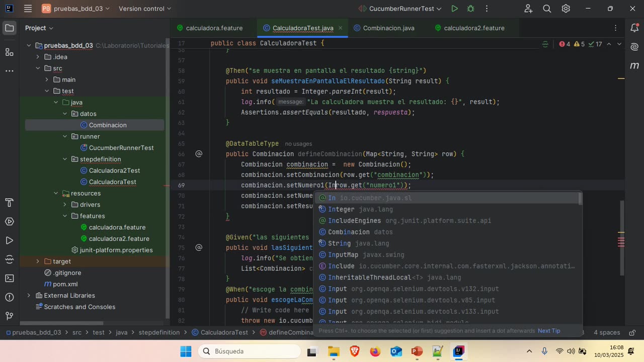Open the pruebas_bdd_03 project dropdown
644x362 pixels.
[x=75, y=9]
